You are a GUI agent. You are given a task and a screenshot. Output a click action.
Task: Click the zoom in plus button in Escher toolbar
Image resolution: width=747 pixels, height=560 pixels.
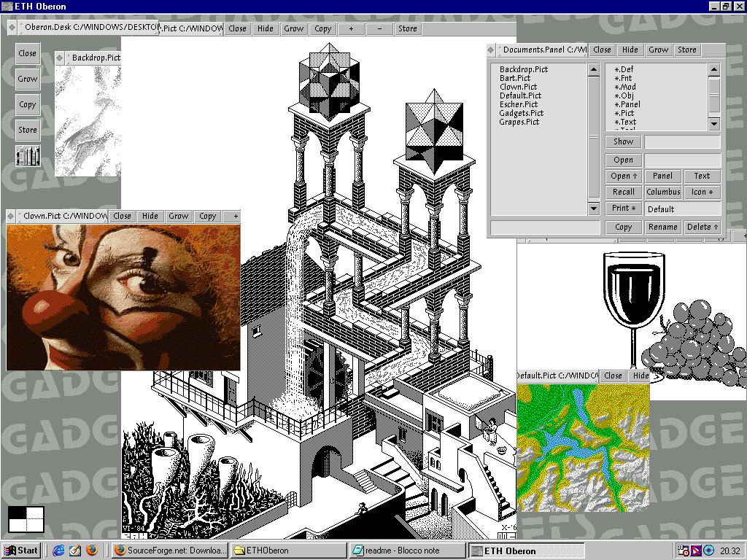(352, 28)
